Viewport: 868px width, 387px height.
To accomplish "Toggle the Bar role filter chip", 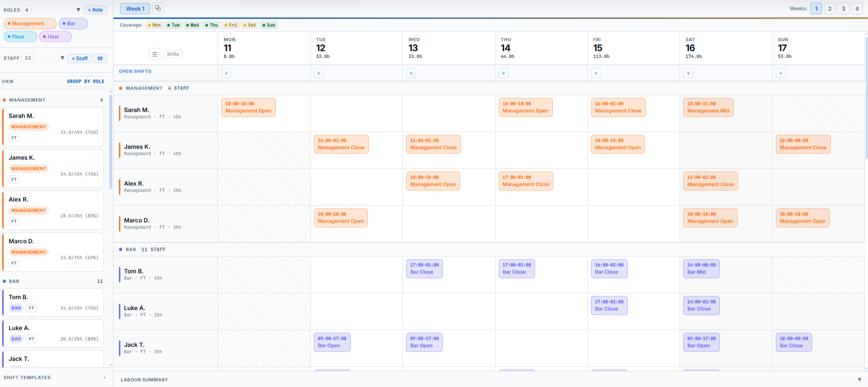I will tap(73, 24).
